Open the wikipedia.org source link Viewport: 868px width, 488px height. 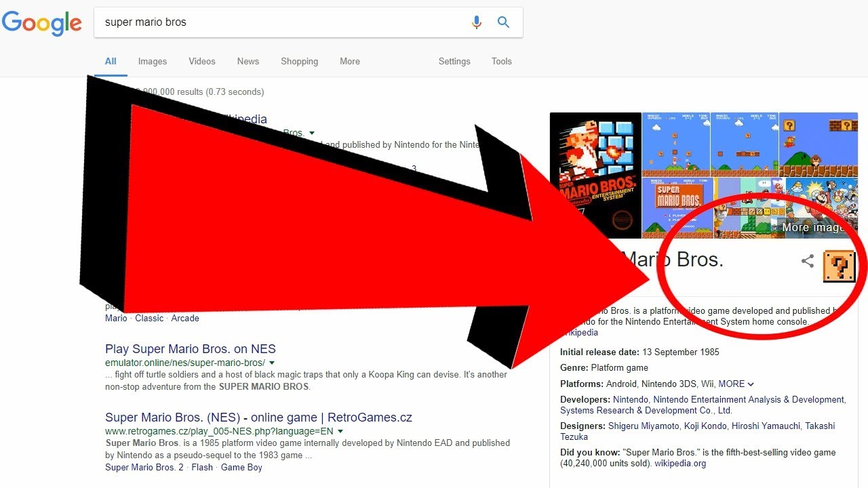[680, 464]
